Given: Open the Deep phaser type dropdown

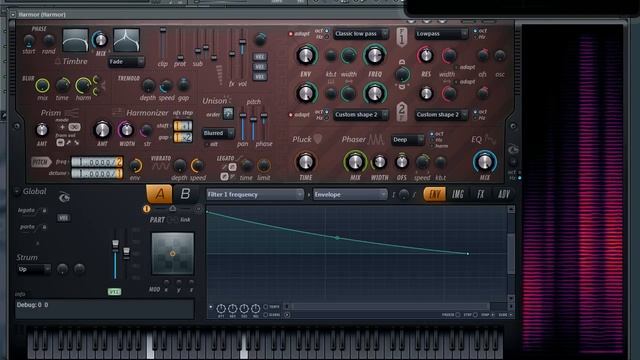Looking at the screenshot, I should pos(408,140).
